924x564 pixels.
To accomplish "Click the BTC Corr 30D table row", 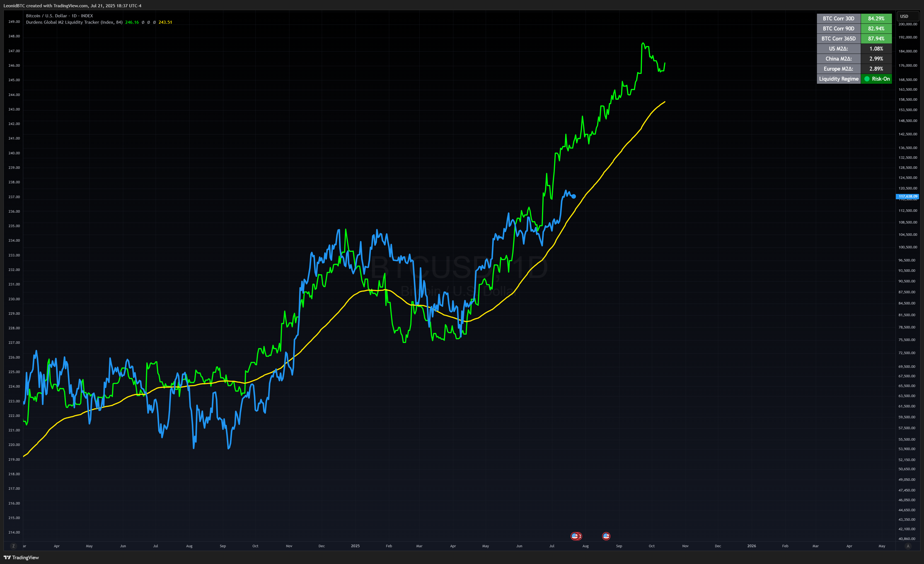I will pos(838,18).
